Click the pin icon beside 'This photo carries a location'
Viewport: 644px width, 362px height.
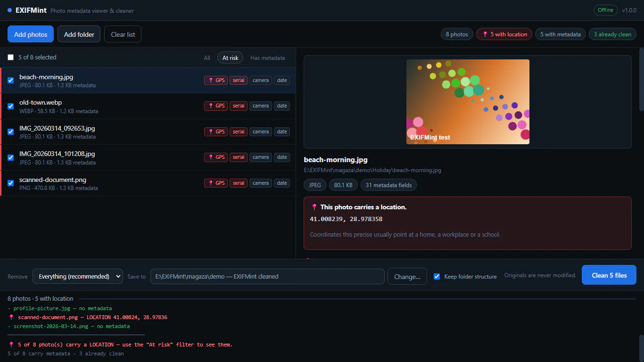[314, 207]
